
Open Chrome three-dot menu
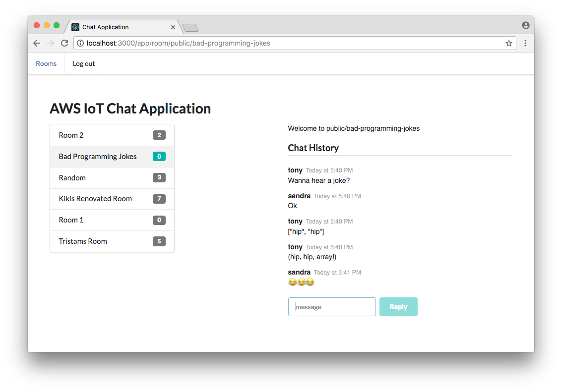pyautogui.click(x=525, y=43)
